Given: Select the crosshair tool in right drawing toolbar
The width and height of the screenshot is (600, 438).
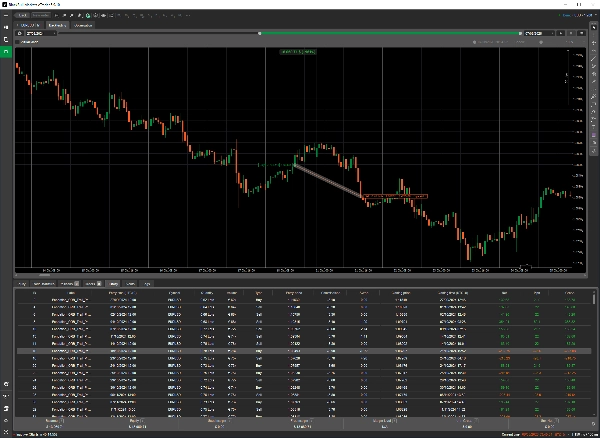Looking at the screenshot, I should [594, 43].
